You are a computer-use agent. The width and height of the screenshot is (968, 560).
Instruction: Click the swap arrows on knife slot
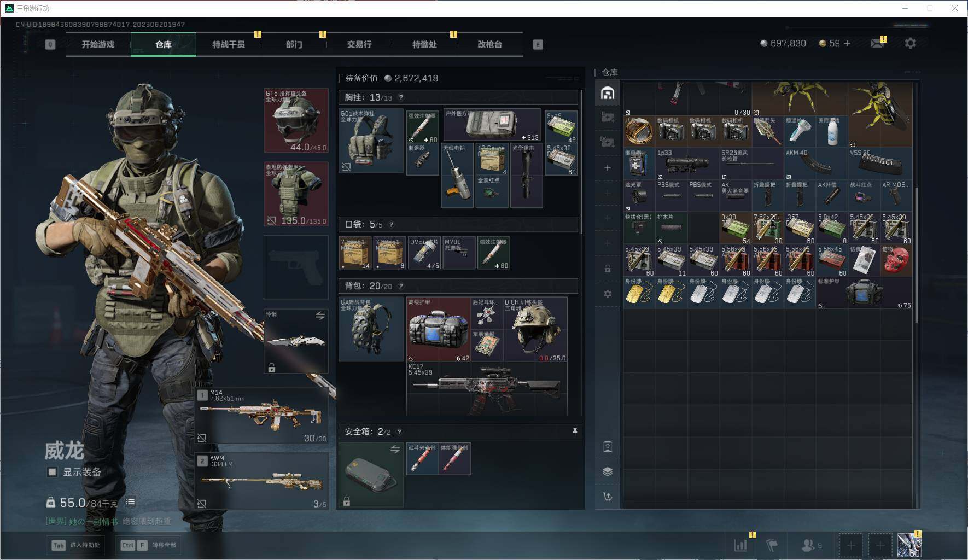click(x=320, y=316)
